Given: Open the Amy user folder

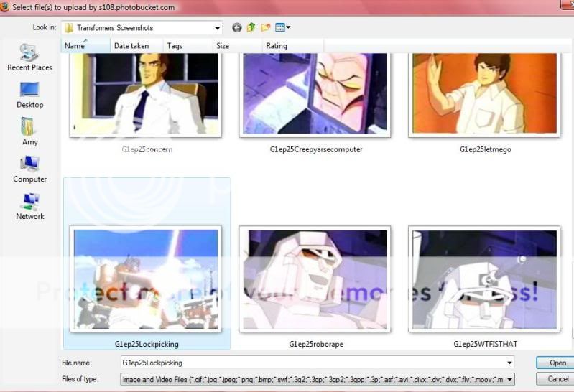Looking at the screenshot, I should click(x=29, y=132).
